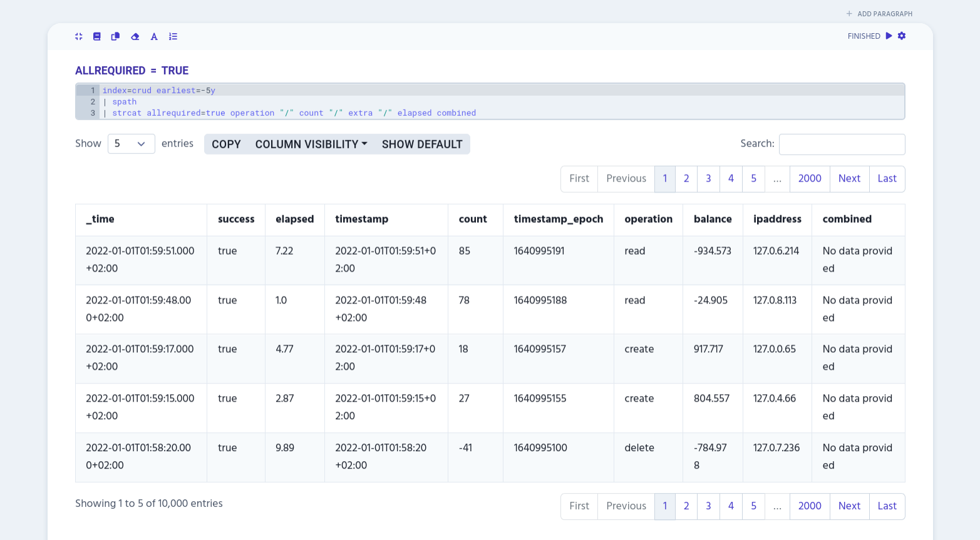
Task: Toggle the font 'A' title icon
Action: coord(154,36)
